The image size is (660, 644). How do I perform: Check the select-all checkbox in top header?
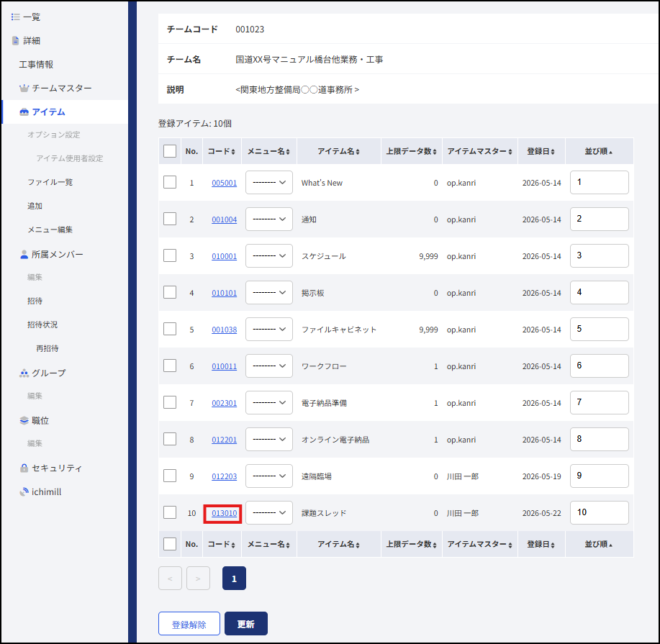pos(170,151)
